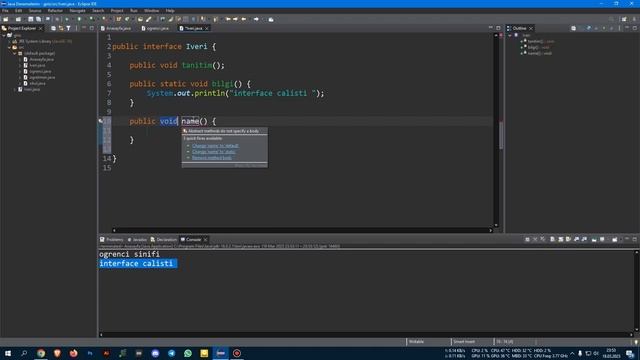Click the Save All toolbar icon
Viewport: 640px width, 360px height.
click(38, 19)
